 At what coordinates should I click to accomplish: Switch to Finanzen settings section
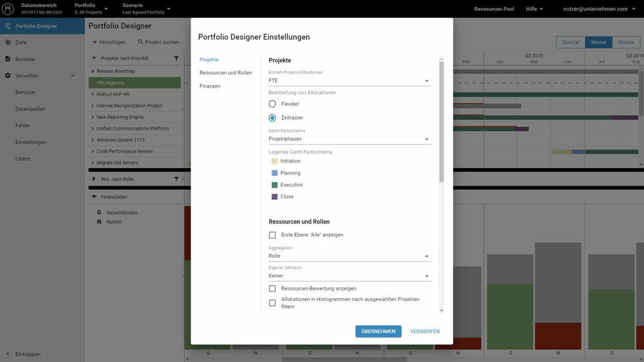[210, 86]
